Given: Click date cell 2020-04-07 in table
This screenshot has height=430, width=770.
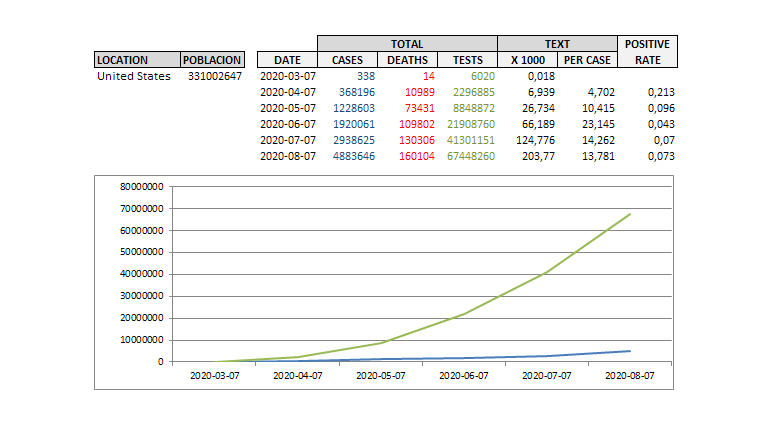Looking at the screenshot, I should tap(288, 92).
